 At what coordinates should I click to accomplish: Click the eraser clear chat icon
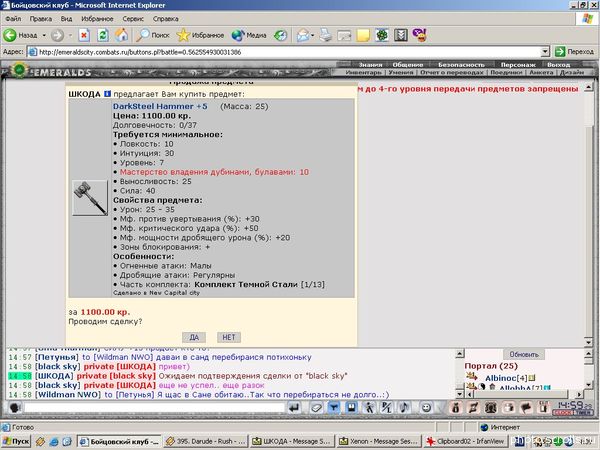316,408
